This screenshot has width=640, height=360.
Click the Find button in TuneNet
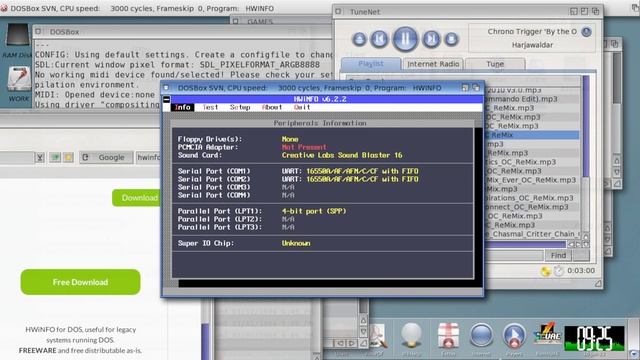pos(558,256)
